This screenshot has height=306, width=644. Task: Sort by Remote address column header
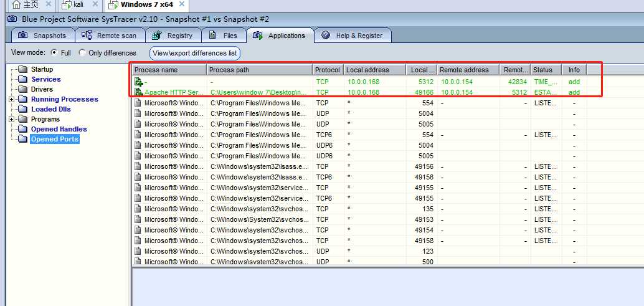coord(468,70)
